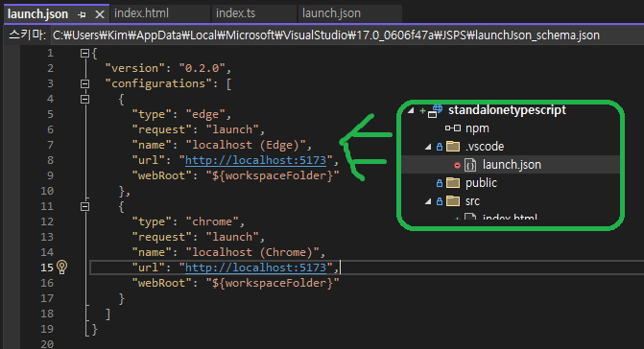The image size is (644, 349).
Task: Click the public folder icon
Action: click(453, 182)
